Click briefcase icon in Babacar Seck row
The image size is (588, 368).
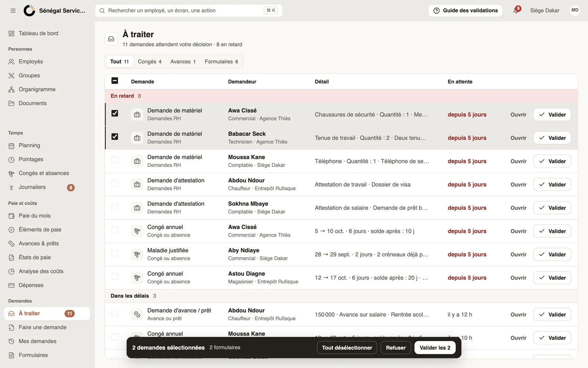click(137, 138)
